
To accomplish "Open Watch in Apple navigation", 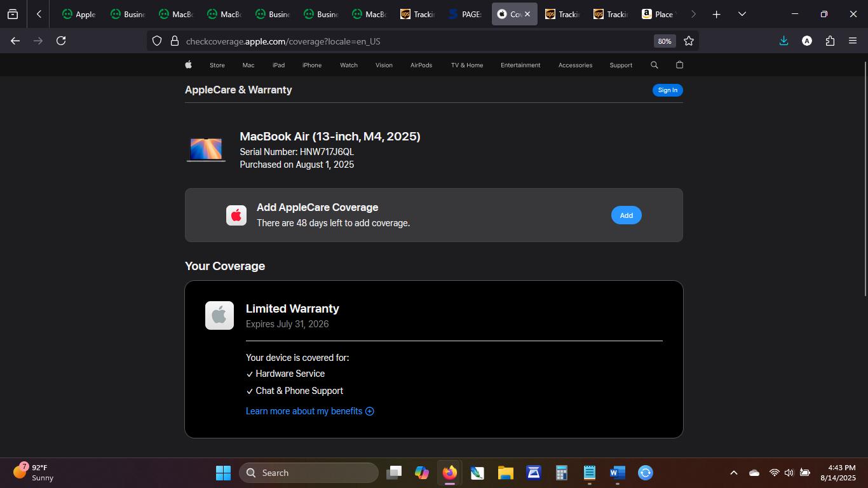I will 349,65.
